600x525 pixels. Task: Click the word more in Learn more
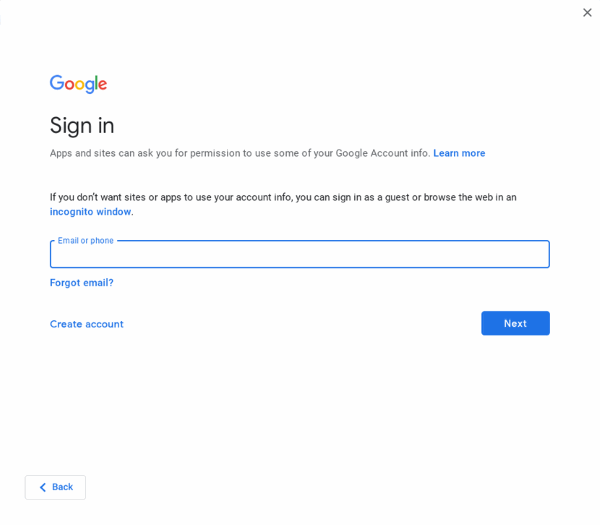pos(473,153)
